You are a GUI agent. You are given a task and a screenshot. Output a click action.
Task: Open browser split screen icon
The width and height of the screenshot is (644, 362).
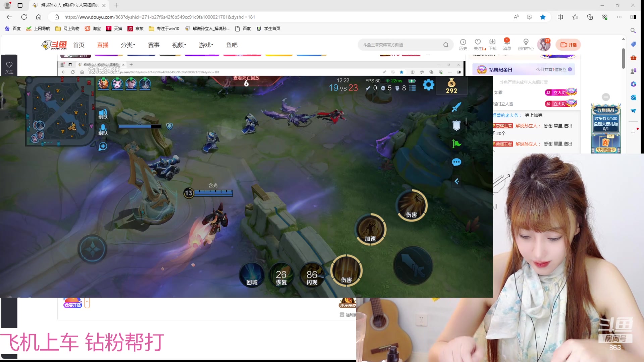click(x=560, y=17)
